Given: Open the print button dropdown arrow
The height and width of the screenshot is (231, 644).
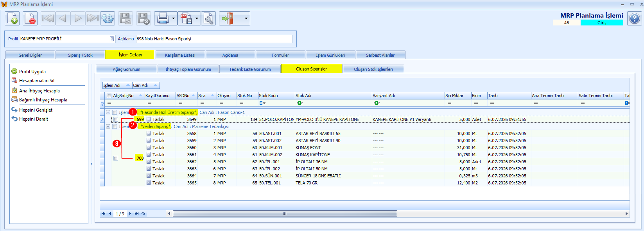Looking at the screenshot, I should pos(173,18).
